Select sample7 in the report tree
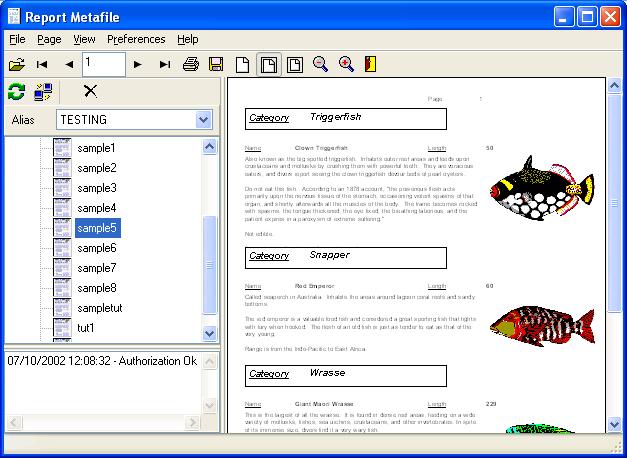 (97, 268)
